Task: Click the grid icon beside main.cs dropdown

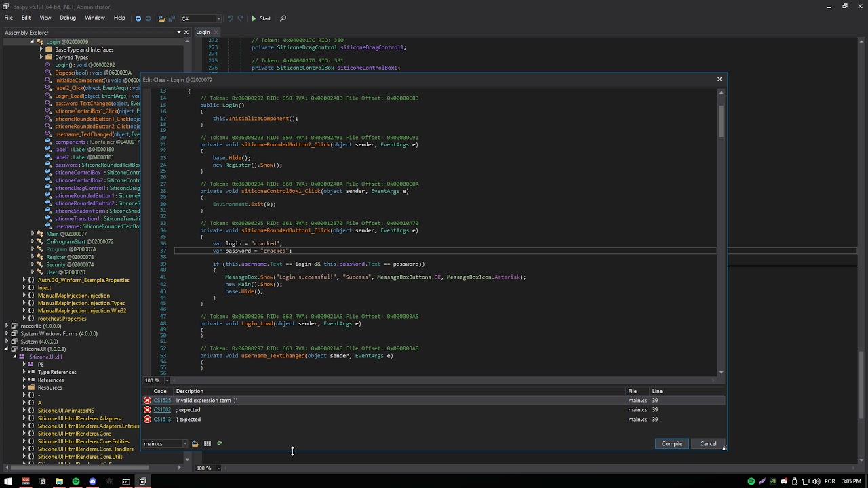Action: 208,443
